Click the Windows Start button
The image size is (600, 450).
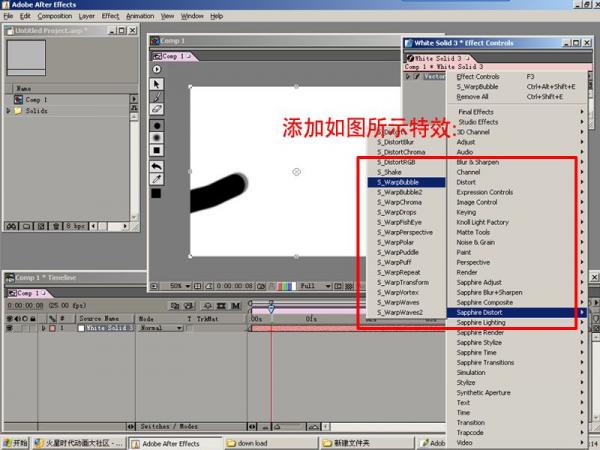tap(15, 443)
